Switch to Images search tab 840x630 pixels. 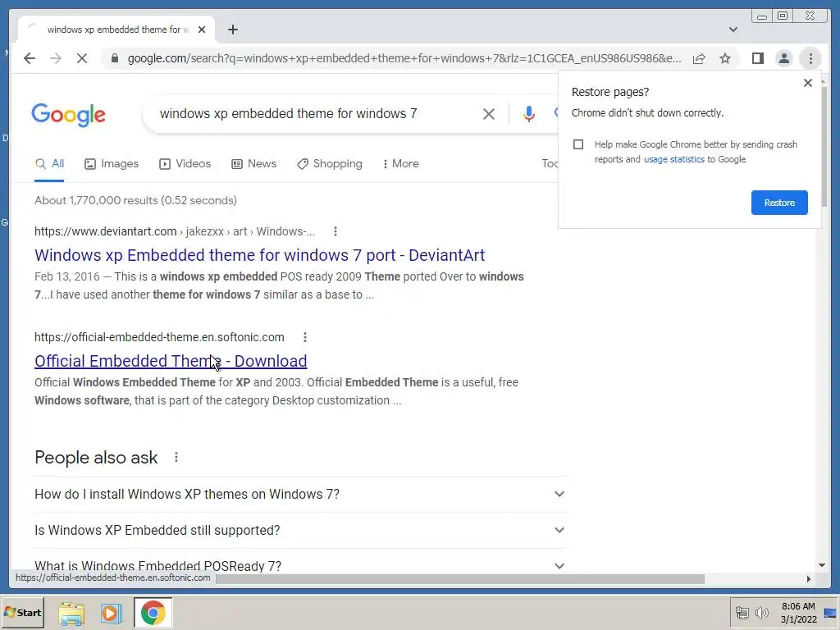pos(112,164)
